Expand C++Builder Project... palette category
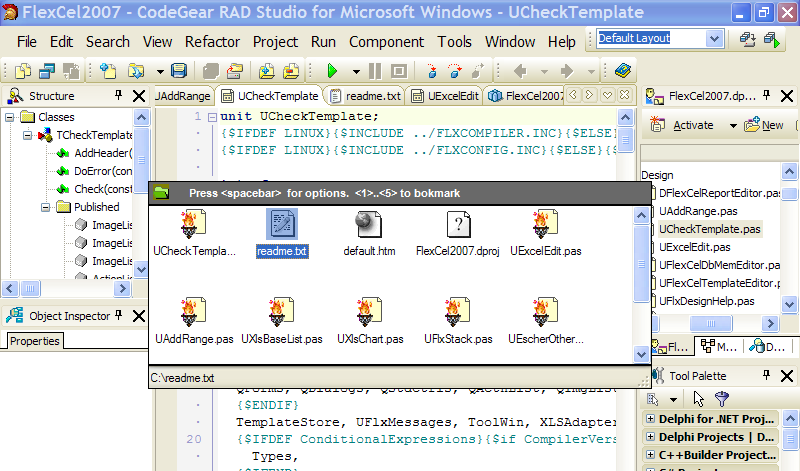The width and height of the screenshot is (800, 471). click(650, 455)
